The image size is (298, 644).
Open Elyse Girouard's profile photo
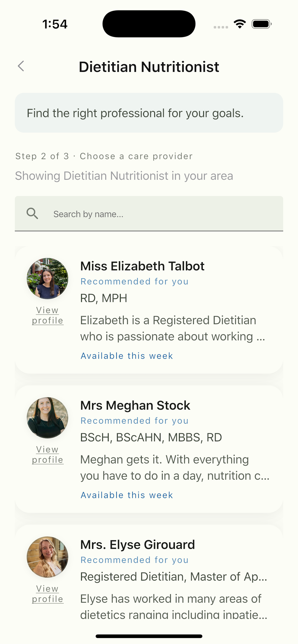coord(47,557)
